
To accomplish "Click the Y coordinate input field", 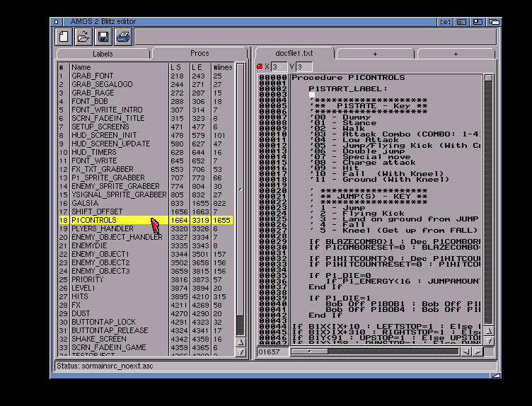I will tap(304, 66).
